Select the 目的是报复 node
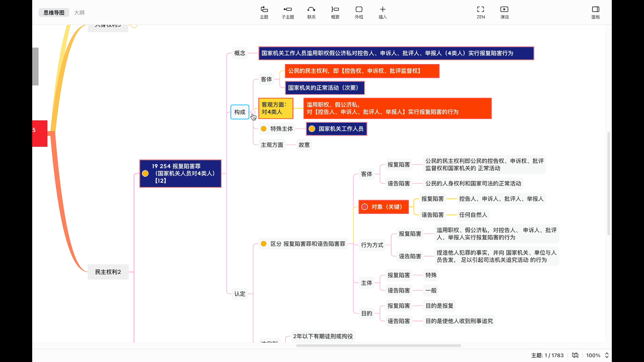The width and height of the screenshot is (644, 362). [x=439, y=306]
